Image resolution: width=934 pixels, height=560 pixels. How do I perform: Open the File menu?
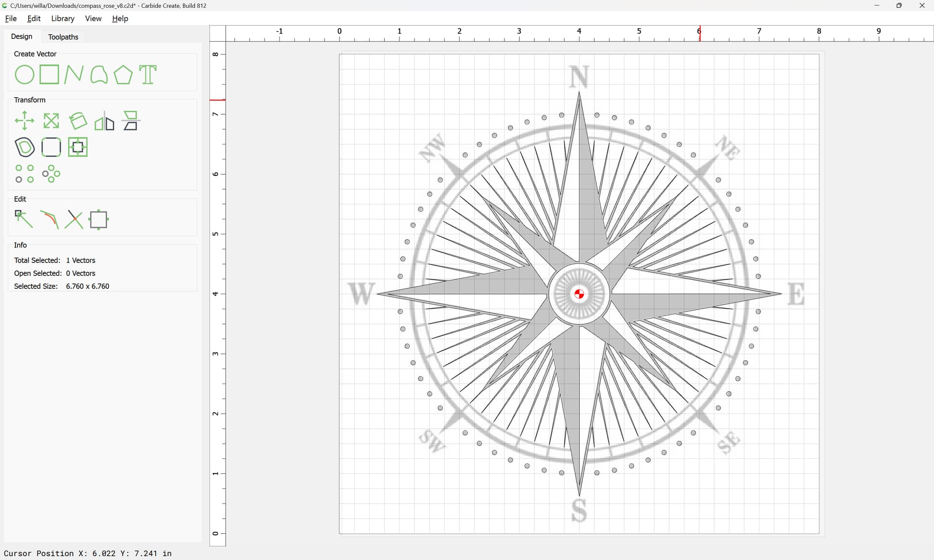point(11,18)
